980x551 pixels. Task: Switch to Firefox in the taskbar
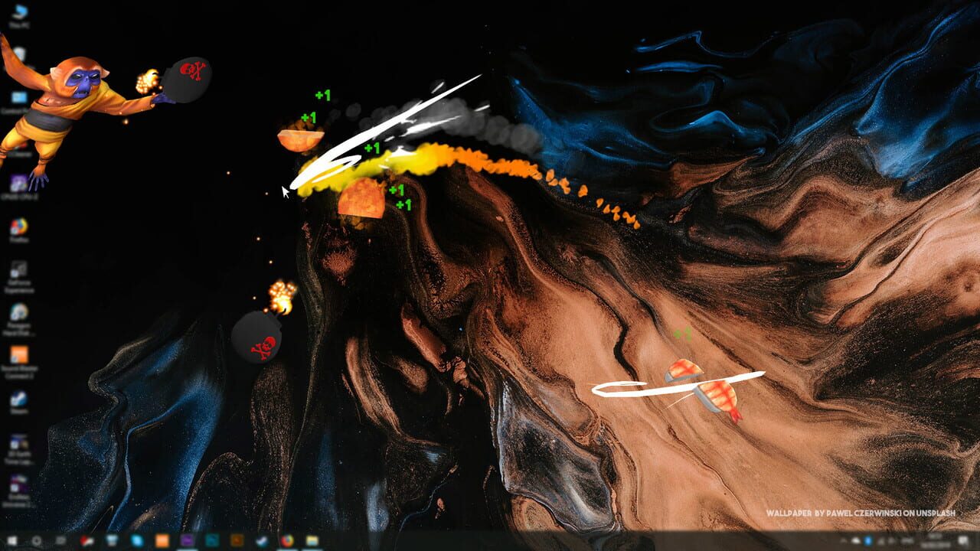click(x=287, y=541)
